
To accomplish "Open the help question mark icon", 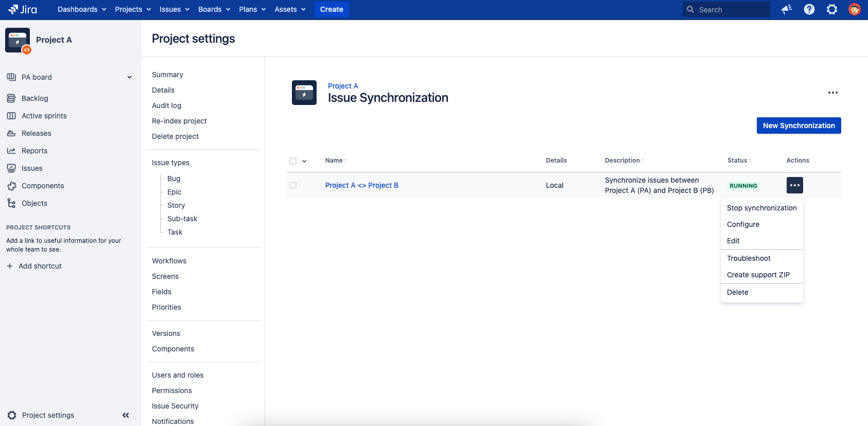I will [x=809, y=9].
